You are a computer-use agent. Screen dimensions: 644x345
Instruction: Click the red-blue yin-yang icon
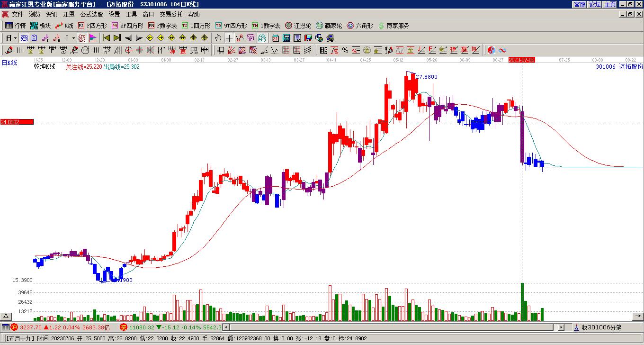tap(492, 50)
